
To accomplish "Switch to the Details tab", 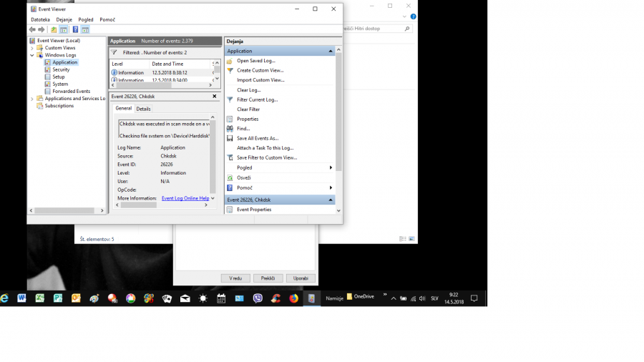I will tap(143, 109).
